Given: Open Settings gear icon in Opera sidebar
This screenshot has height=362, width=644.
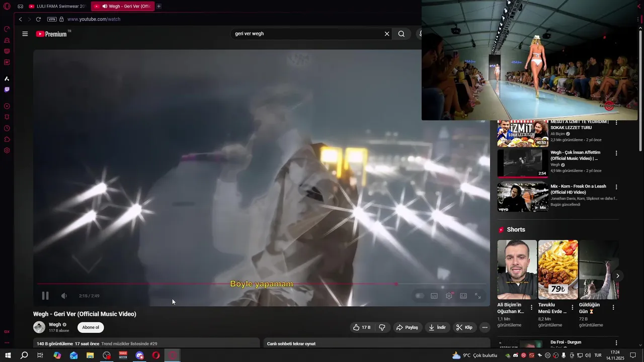Looking at the screenshot, I should tap(7, 150).
